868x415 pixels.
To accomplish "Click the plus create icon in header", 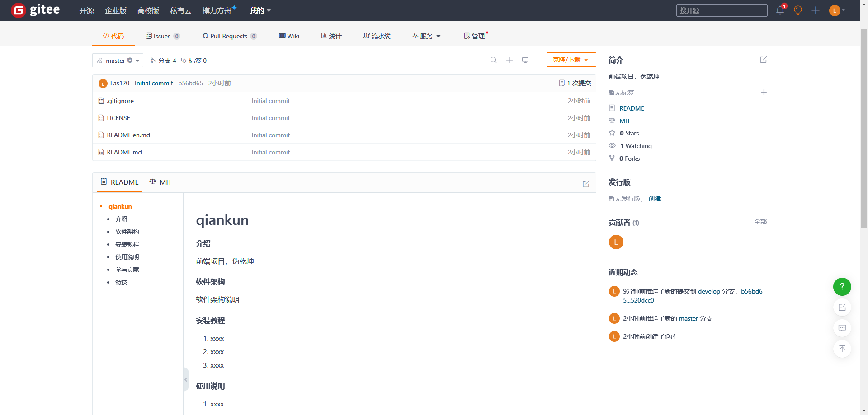I will coord(816,10).
